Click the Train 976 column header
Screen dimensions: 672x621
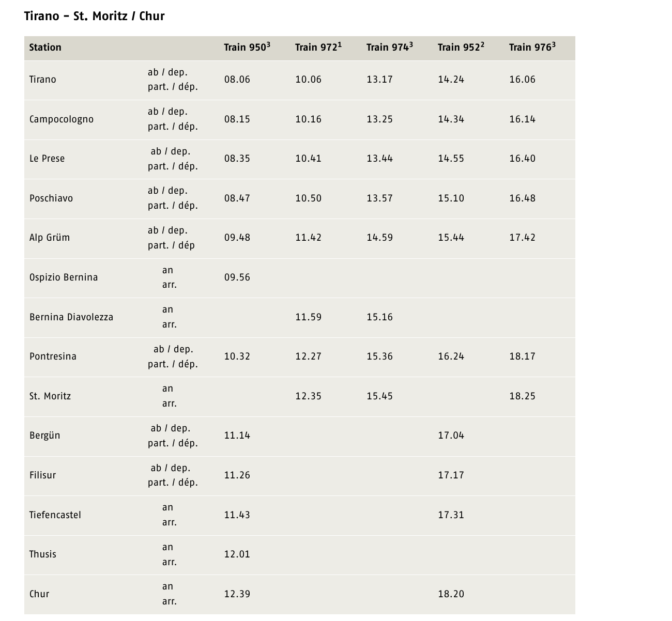532,47
